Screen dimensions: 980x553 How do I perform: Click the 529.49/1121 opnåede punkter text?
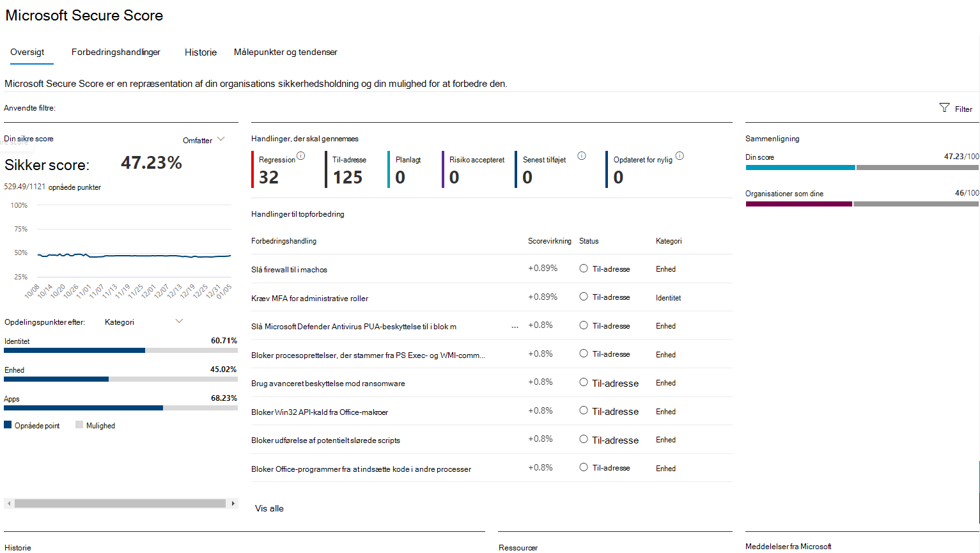pyautogui.click(x=52, y=187)
